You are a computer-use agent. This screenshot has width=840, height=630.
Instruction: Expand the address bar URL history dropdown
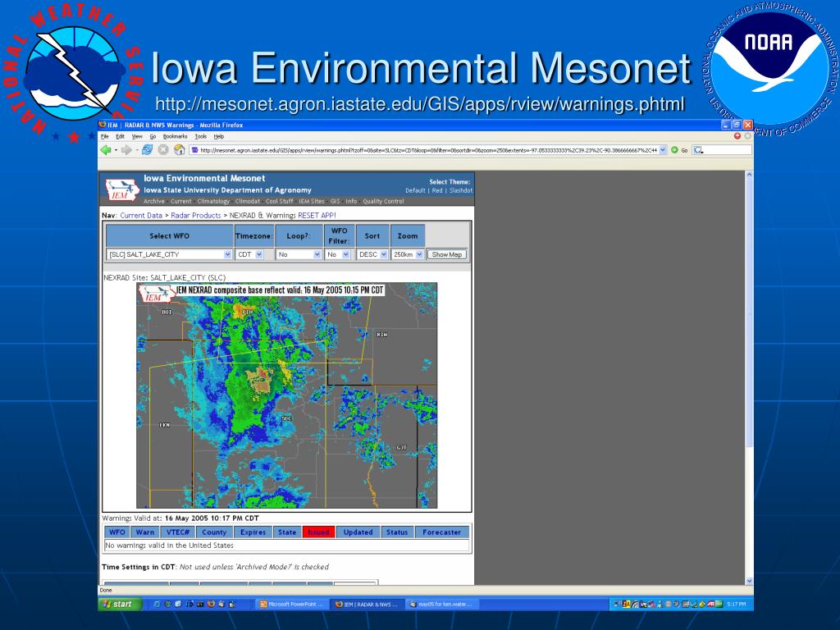[x=663, y=151]
